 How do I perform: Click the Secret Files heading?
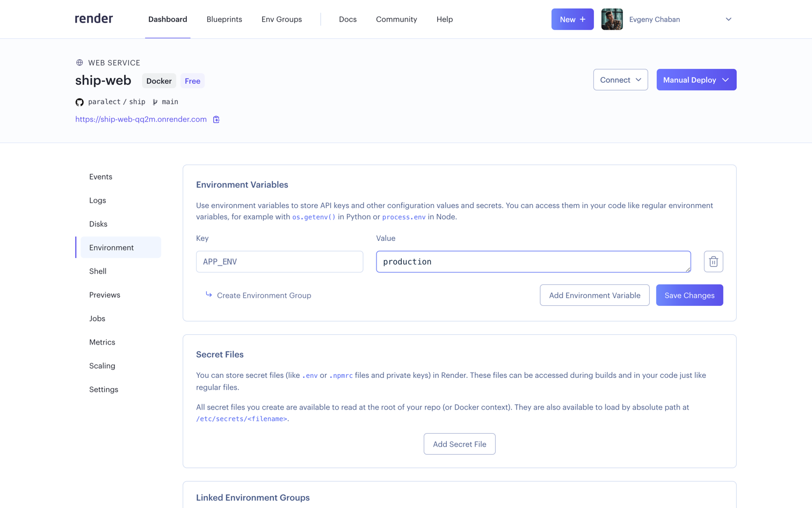tap(220, 355)
